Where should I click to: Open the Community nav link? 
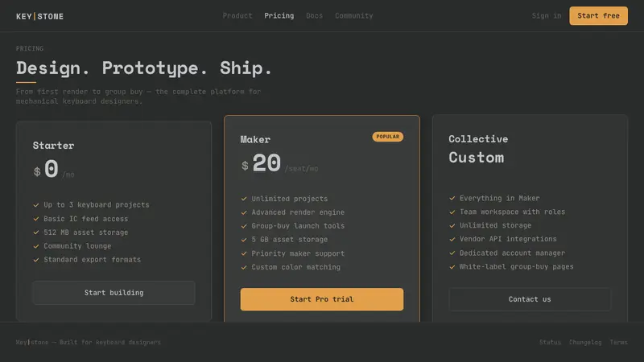(x=354, y=15)
